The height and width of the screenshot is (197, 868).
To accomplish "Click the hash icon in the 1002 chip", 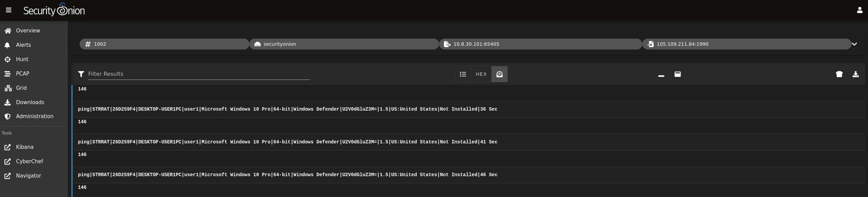I will pyautogui.click(x=88, y=44).
